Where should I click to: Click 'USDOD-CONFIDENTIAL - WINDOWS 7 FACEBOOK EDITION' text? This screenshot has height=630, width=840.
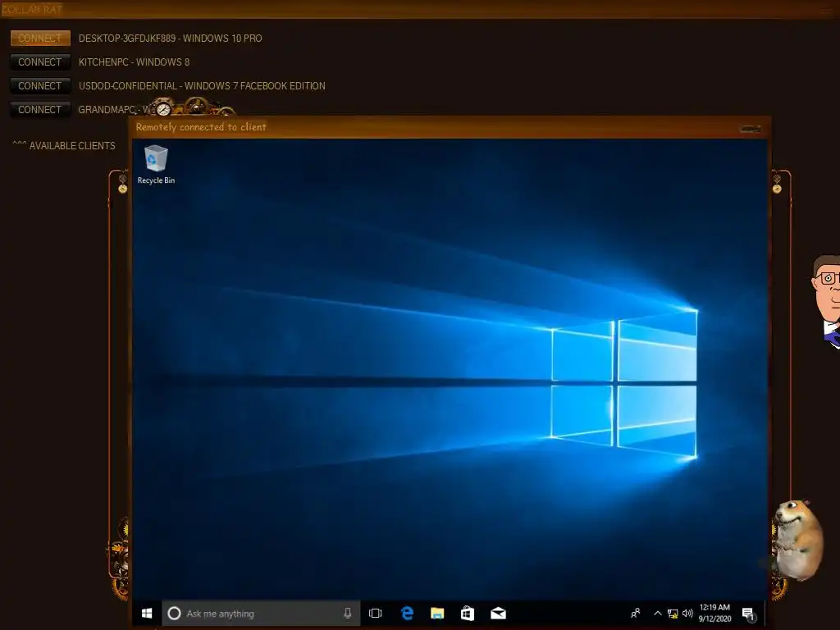click(x=202, y=85)
